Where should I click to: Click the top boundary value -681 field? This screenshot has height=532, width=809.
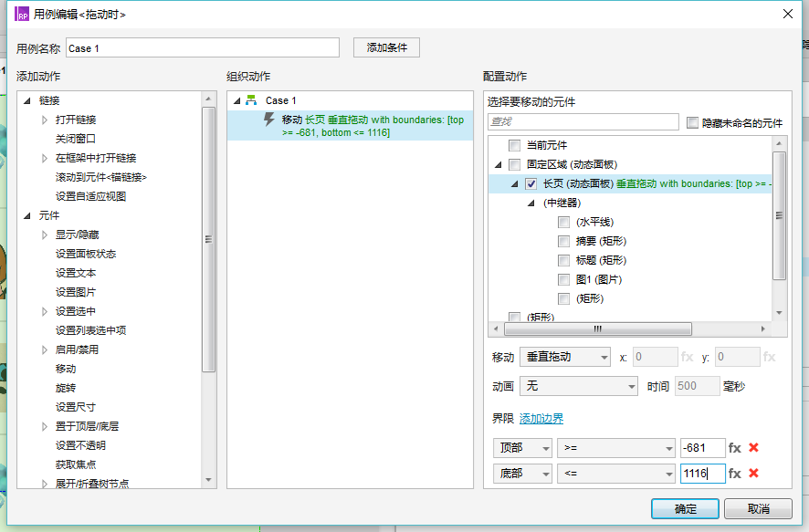pos(703,448)
